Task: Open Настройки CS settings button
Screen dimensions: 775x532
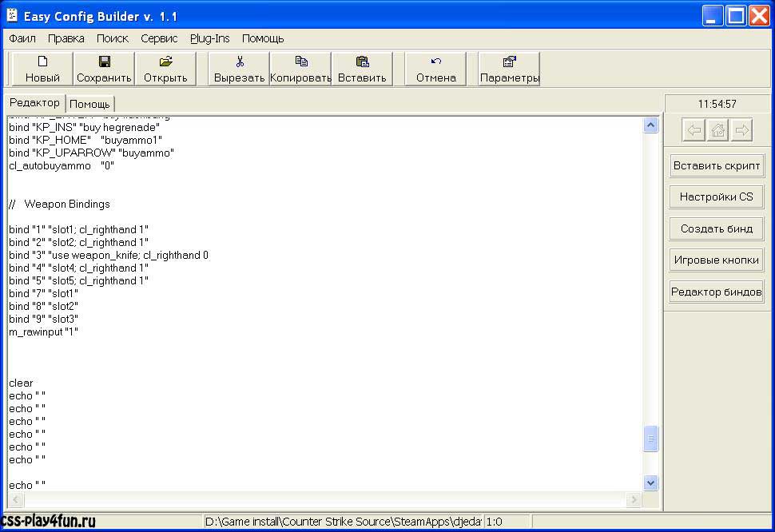Action: tap(717, 197)
